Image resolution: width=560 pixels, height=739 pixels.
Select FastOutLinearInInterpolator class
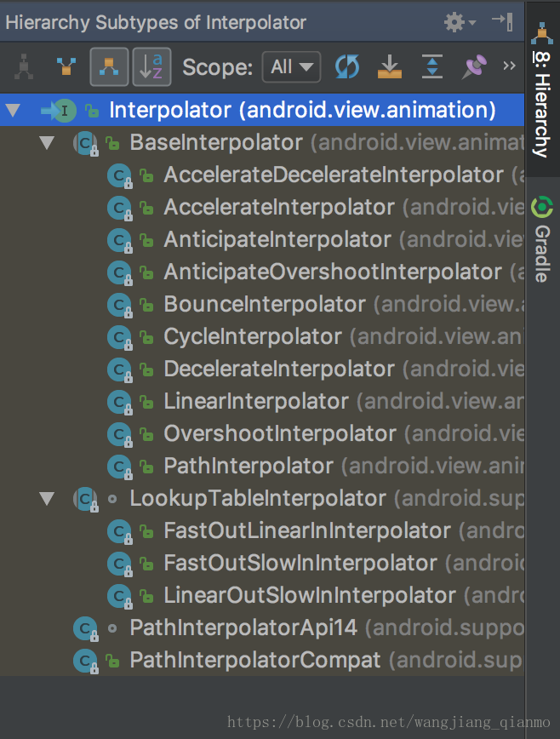tap(262, 530)
